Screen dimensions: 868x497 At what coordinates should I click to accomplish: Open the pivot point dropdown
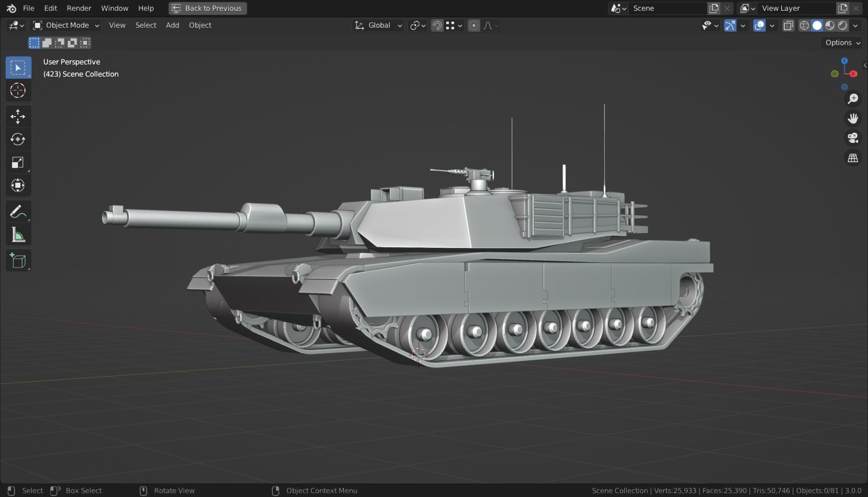(418, 25)
